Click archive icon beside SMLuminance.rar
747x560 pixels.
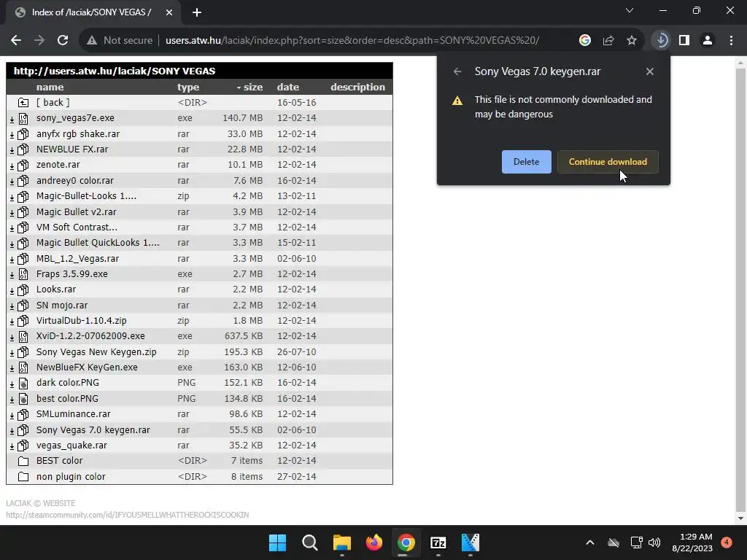(x=23, y=414)
